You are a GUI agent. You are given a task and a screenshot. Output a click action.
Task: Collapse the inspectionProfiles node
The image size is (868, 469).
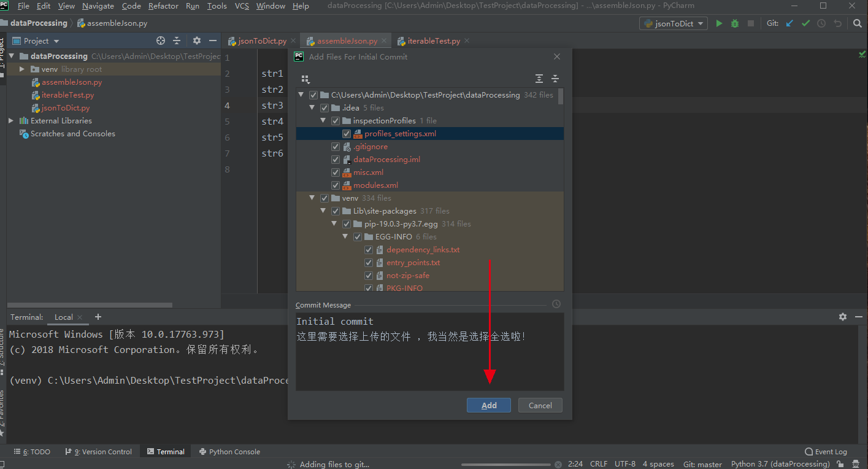pos(323,121)
